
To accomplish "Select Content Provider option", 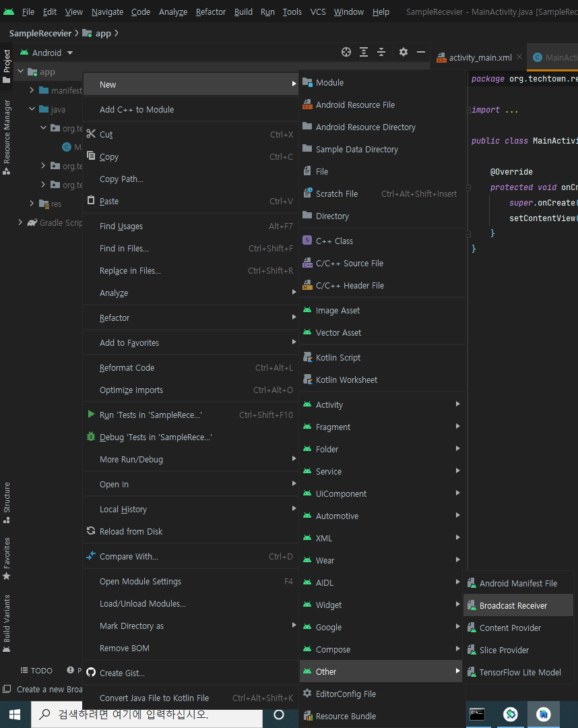I will [x=519, y=628].
